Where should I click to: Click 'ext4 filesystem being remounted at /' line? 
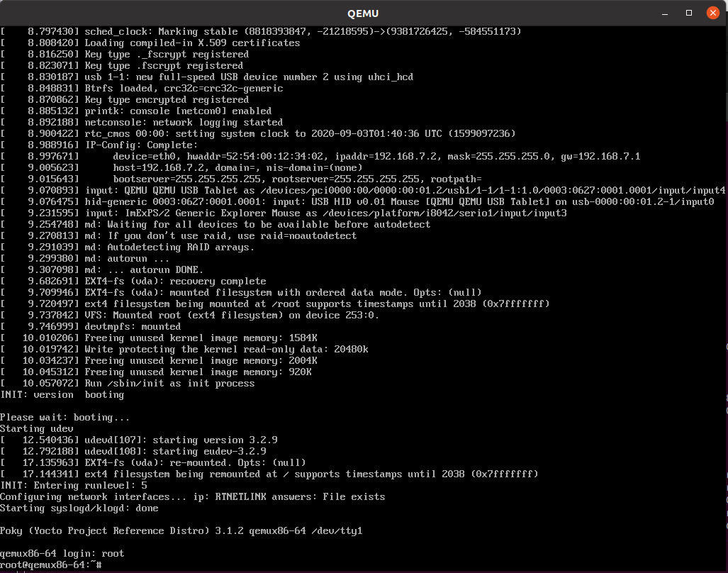click(269, 474)
